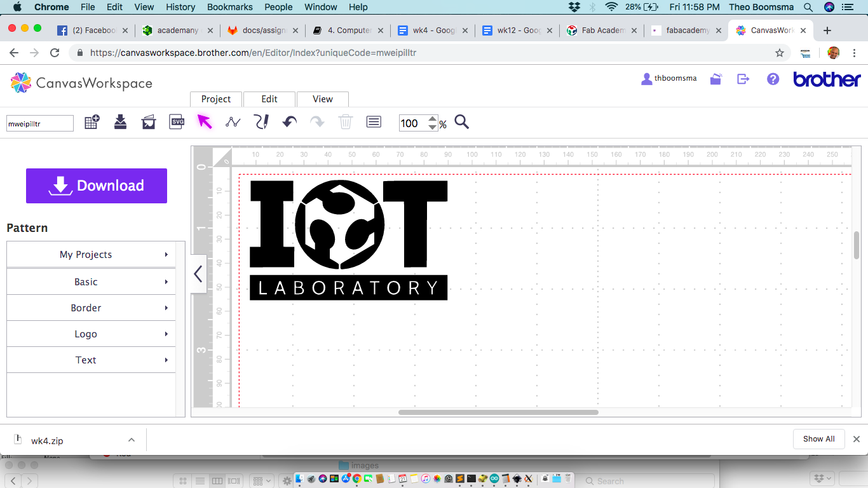
Task: Click the trash can delete icon
Action: pyautogui.click(x=346, y=122)
